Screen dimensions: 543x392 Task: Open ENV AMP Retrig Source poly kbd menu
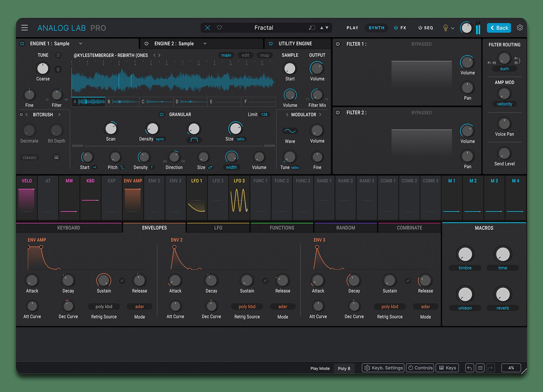click(104, 307)
